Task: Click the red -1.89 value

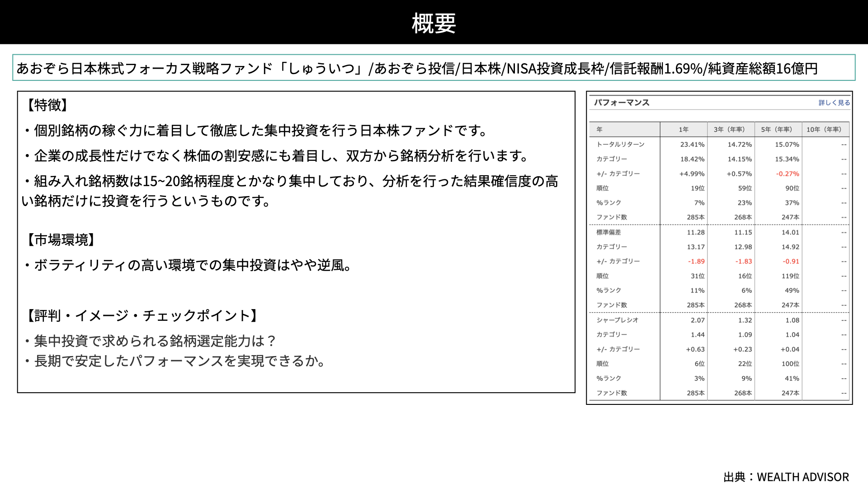Action: (696, 262)
